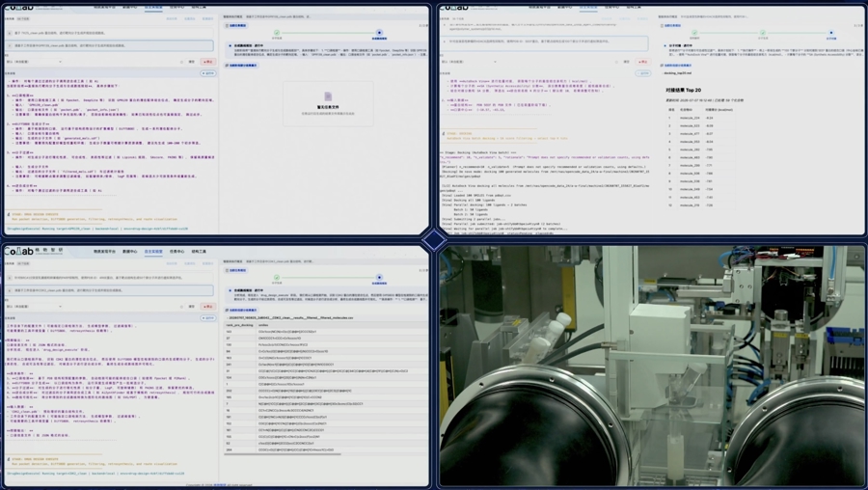
Task: Click 清空 button in bottom-left window
Action: pos(192,306)
